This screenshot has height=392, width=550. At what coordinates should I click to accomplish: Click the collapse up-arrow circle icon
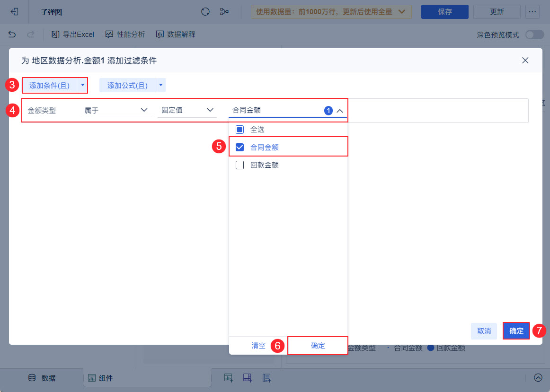pyautogui.click(x=538, y=378)
